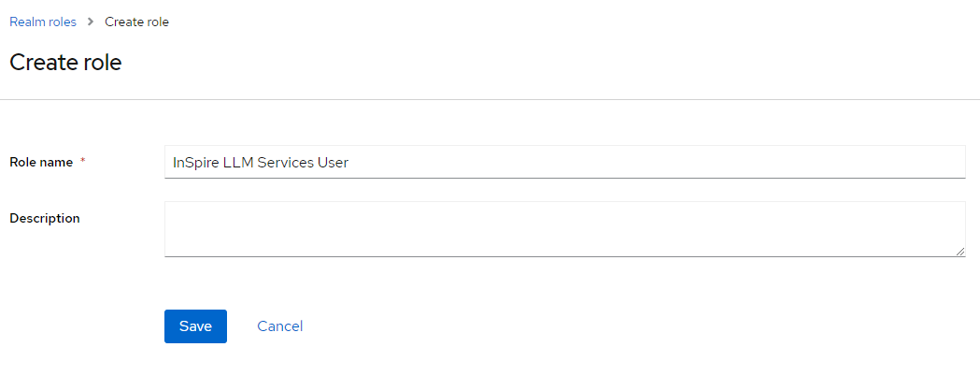The width and height of the screenshot is (980, 376).
Task: Select the Create role breadcrumb item
Action: pos(137,22)
